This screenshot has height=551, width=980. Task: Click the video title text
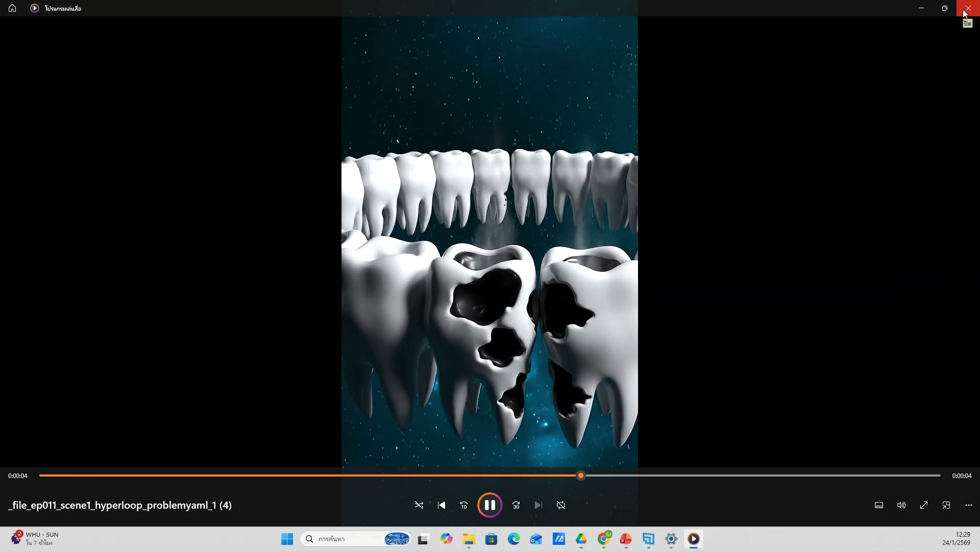click(120, 505)
